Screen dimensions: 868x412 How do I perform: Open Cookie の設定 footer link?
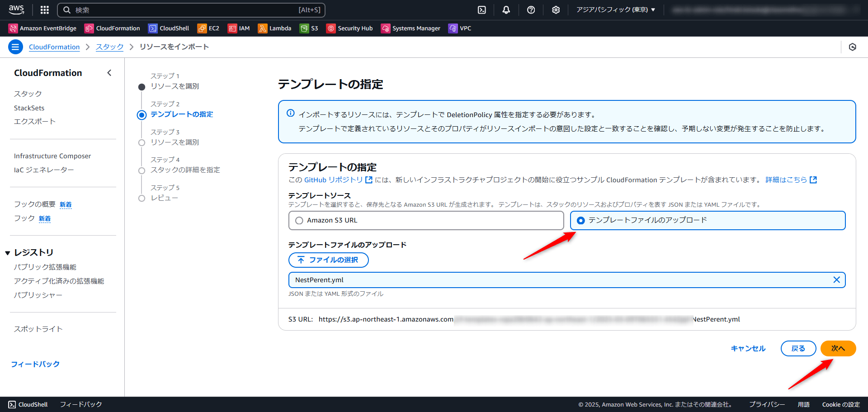841,405
